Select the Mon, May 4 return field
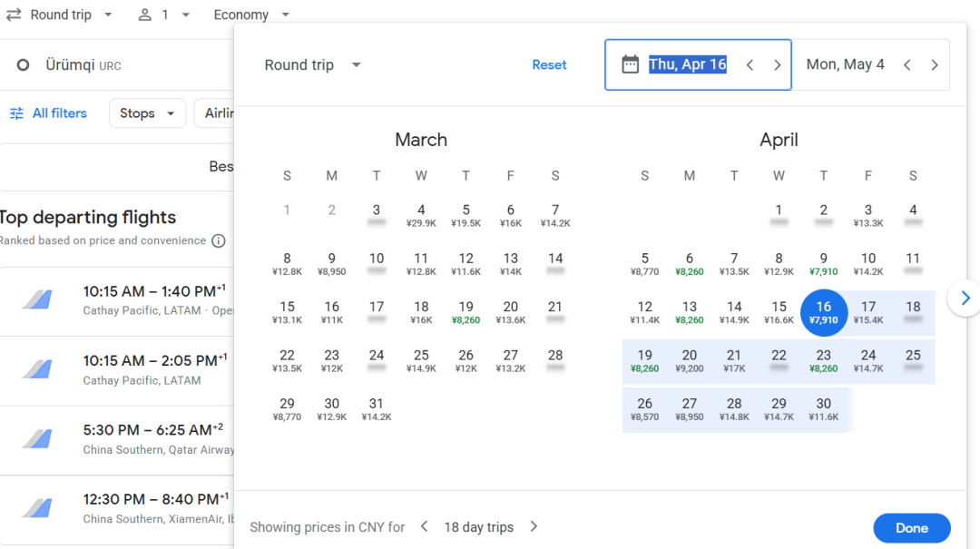Viewport: 980px width, 549px height. pos(845,65)
